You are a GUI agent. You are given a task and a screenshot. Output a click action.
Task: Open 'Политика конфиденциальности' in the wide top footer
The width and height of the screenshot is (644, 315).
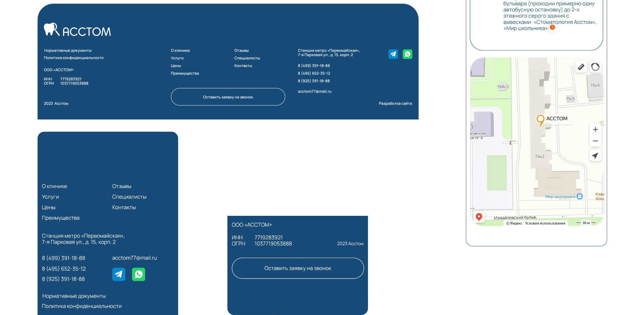(x=74, y=58)
